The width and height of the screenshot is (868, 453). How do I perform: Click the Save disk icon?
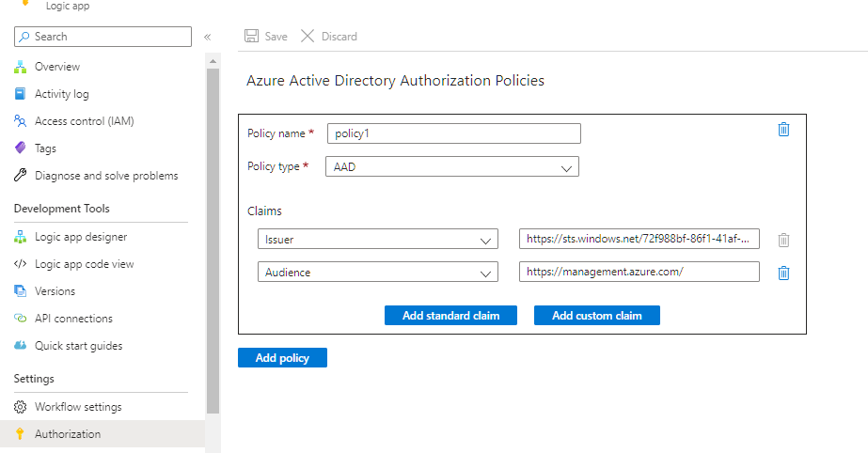tap(252, 37)
